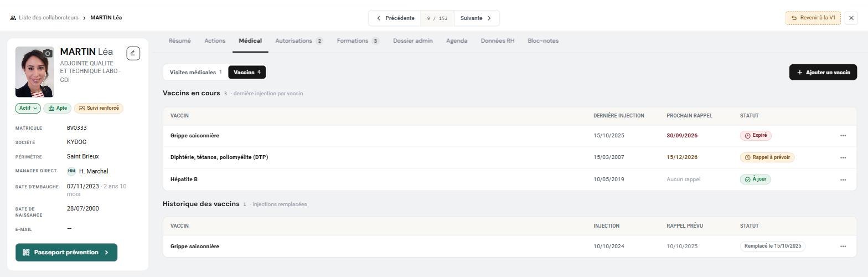Select the Vaccins sub-tab
This screenshot has height=277, width=868.
click(247, 73)
